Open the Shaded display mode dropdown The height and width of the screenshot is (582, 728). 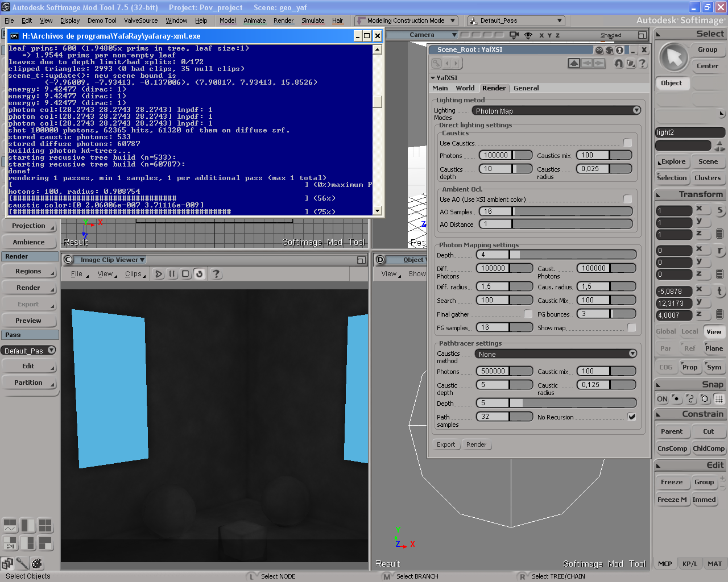611,35
